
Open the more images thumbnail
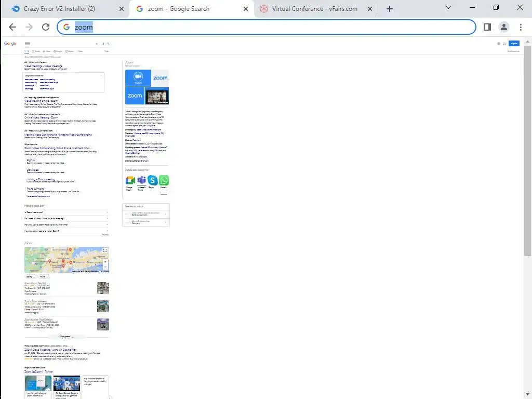click(157, 96)
